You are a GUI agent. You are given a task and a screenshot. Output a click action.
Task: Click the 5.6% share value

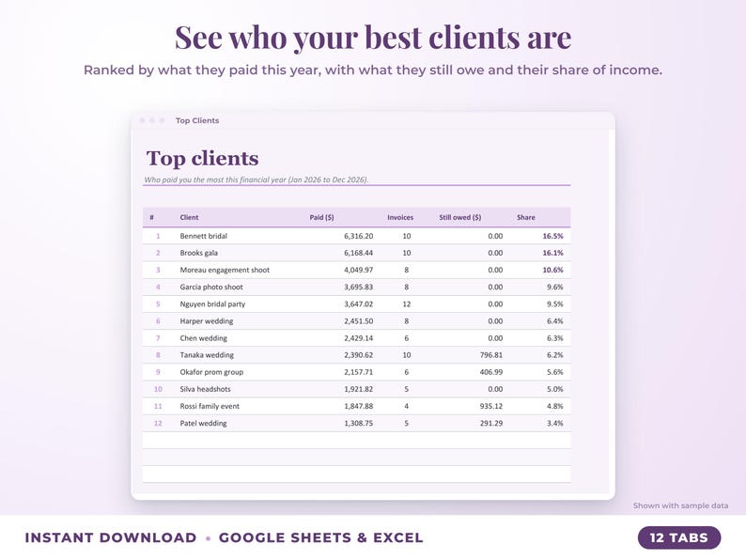554,372
